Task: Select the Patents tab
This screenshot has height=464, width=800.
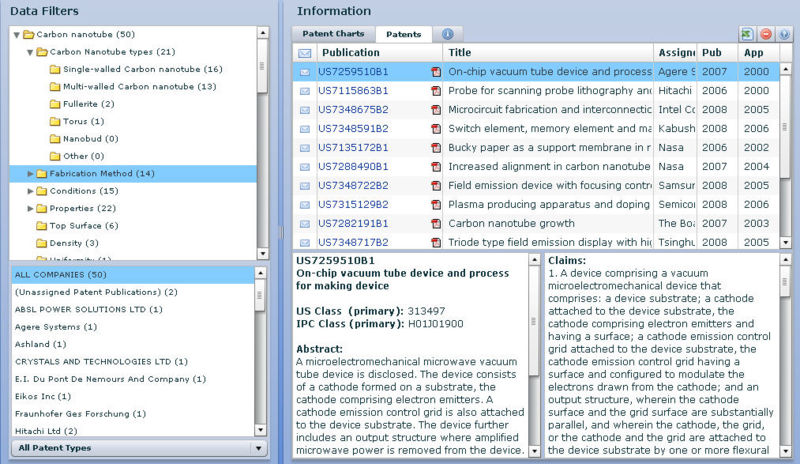Action: 404,34
